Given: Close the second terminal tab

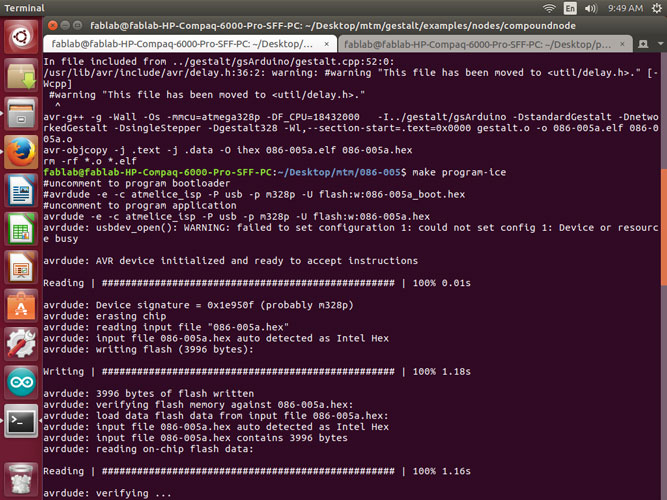Looking at the screenshot, I should pos(622,44).
